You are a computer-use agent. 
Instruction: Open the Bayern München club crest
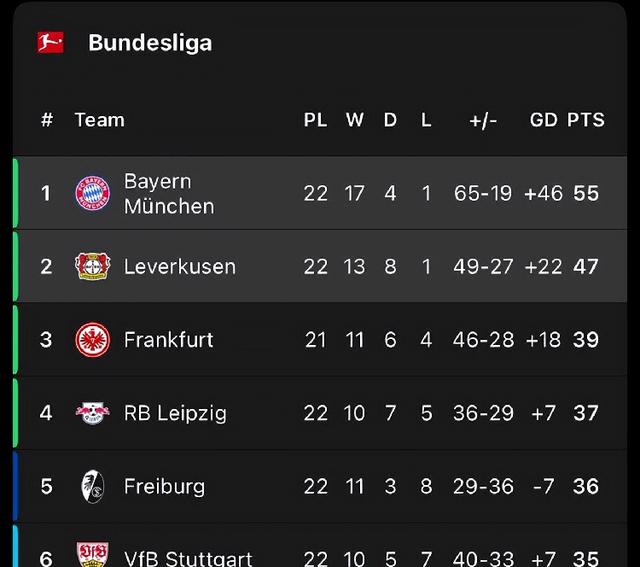click(x=93, y=193)
